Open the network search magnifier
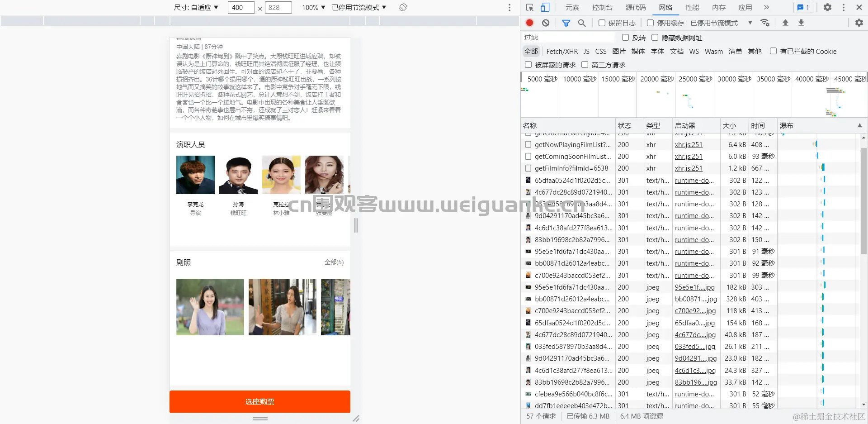This screenshot has width=868, height=424. click(582, 23)
